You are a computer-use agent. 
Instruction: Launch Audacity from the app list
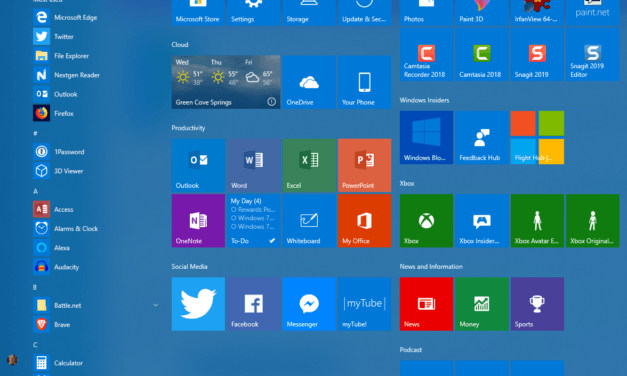click(56, 267)
